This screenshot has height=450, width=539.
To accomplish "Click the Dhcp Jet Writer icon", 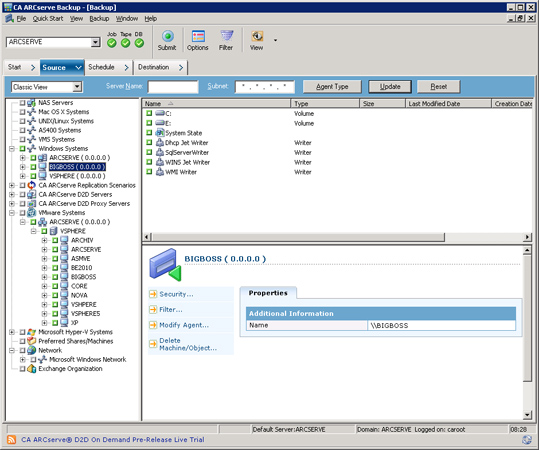I will click(x=160, y=142).
